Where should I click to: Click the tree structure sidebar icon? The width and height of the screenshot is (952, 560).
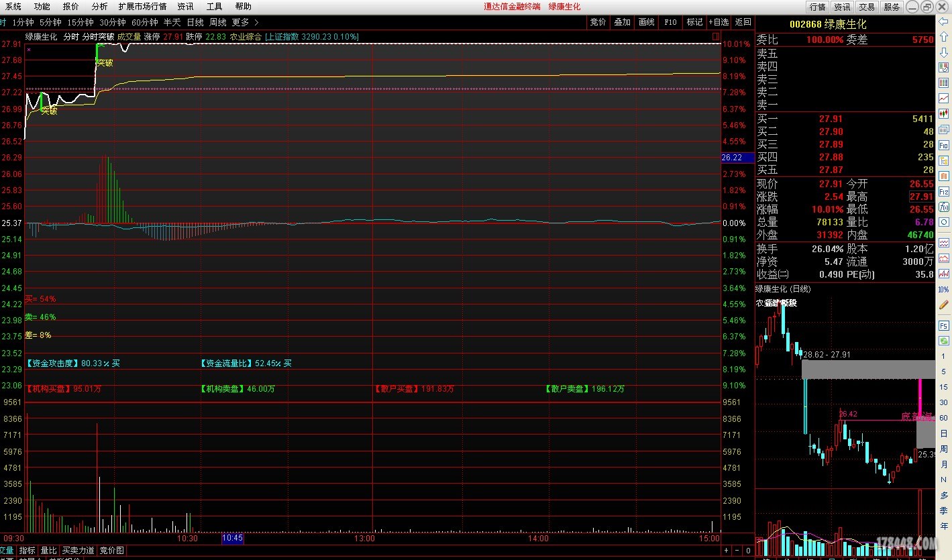(943, 162)
